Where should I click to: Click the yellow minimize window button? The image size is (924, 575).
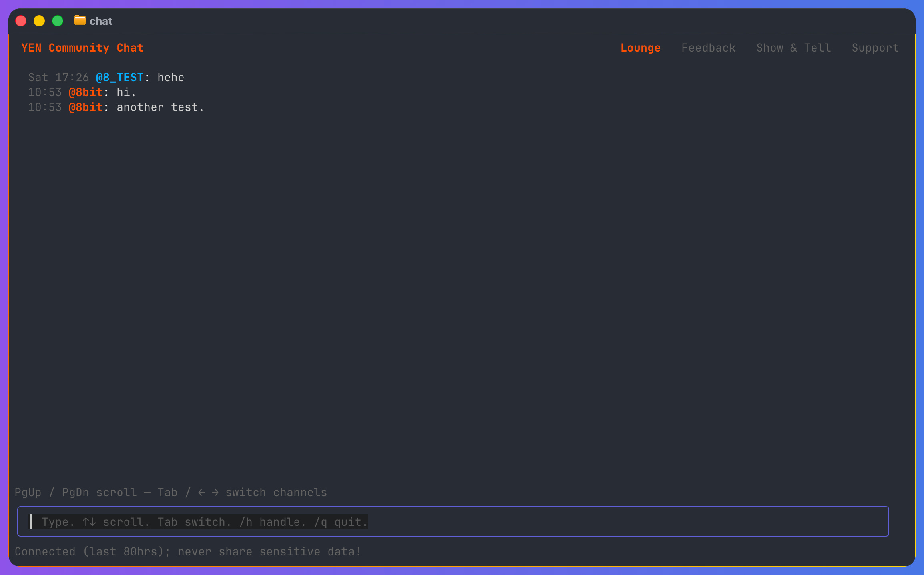[39, 21]
